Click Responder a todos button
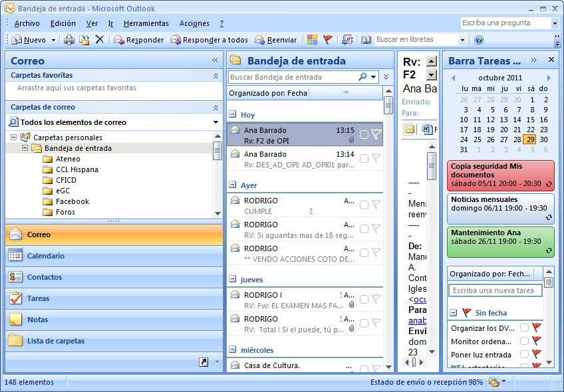The image size is (564, 392). point(210,40)
